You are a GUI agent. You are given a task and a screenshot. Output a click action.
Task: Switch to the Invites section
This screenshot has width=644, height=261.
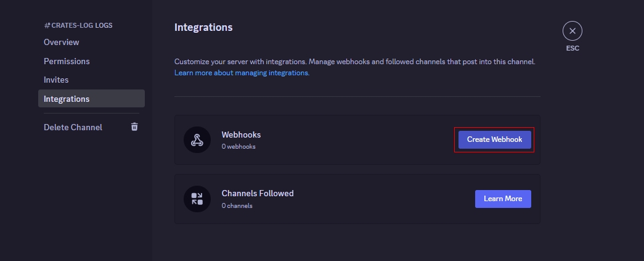(x=56, y=80)
